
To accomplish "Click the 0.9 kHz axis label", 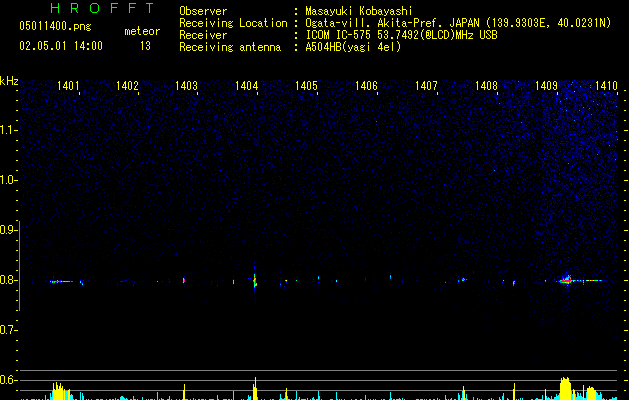I will tap(8, 230).
